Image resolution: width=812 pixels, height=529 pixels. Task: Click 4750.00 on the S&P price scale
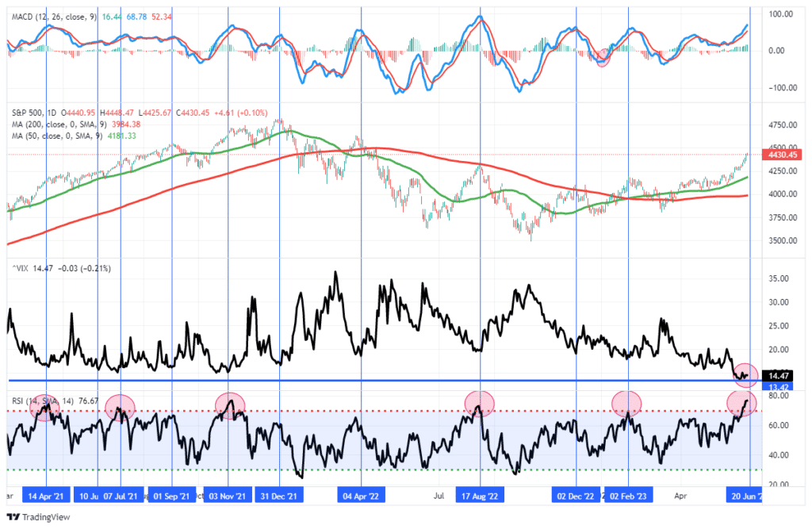(x=783, y=125)
